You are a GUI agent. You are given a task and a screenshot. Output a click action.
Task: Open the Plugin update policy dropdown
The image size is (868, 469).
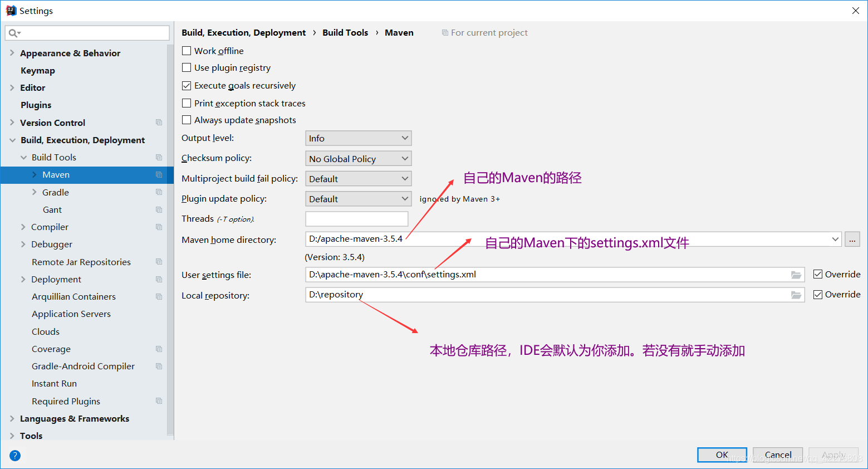click(x=359, y=199)
